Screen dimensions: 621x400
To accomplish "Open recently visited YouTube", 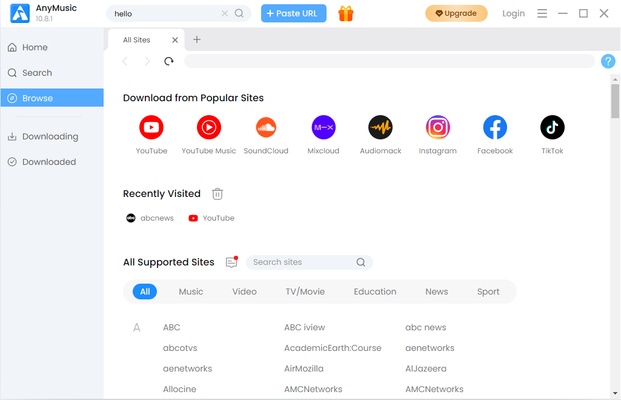I will [211, 218].
